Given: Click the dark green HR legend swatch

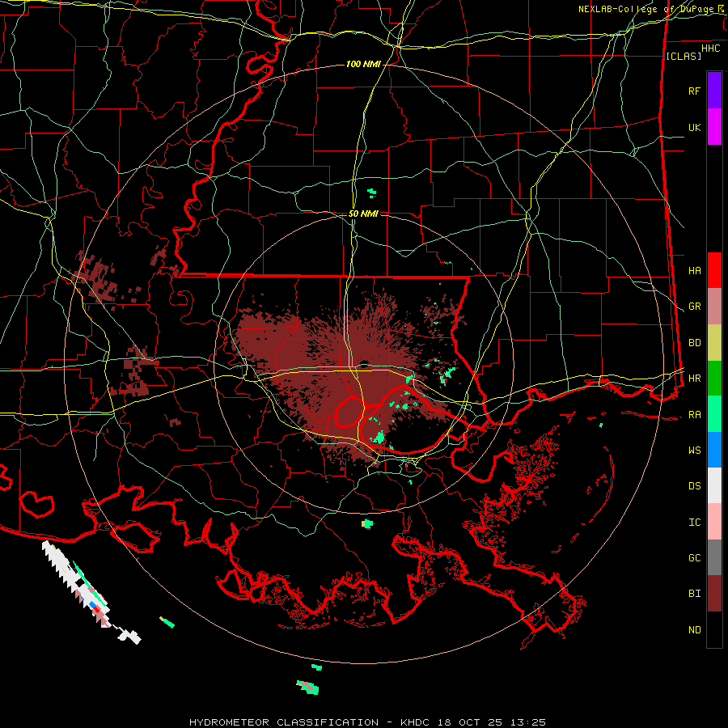Looking at the screenshot, I should click(714, 379).
